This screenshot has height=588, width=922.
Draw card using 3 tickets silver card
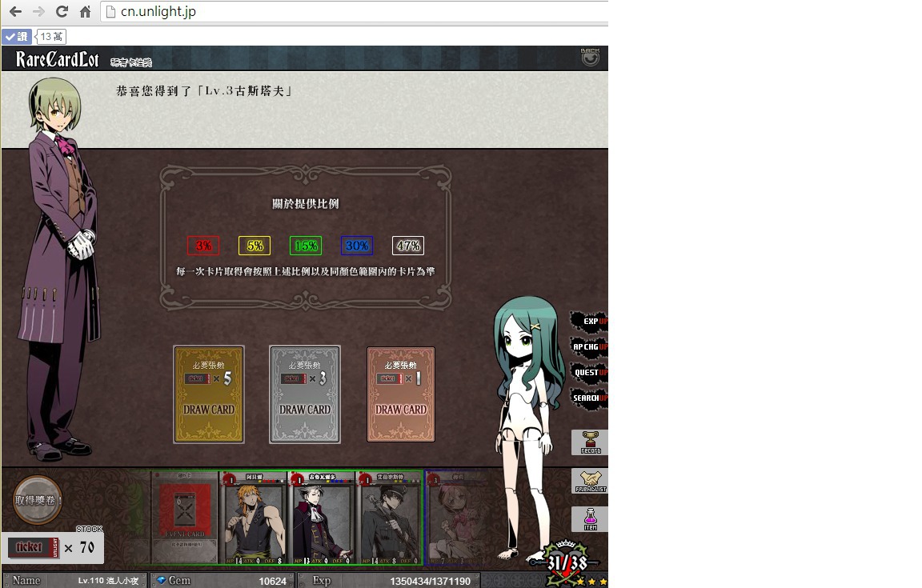[305, 394]
